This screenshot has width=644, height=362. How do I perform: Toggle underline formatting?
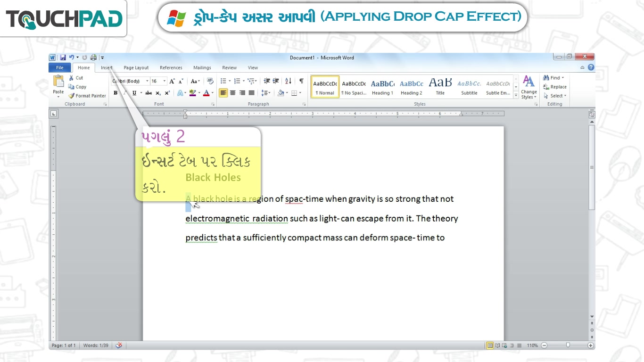[134, 93]
